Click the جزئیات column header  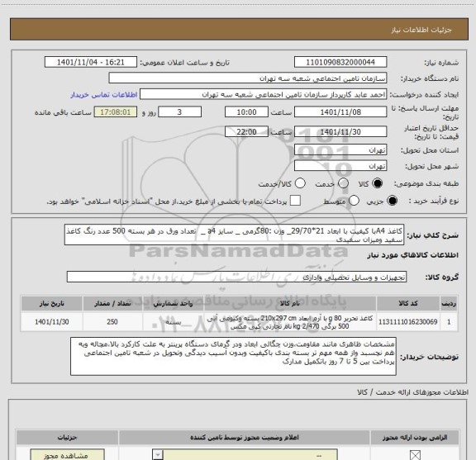(x=68, y=438)
